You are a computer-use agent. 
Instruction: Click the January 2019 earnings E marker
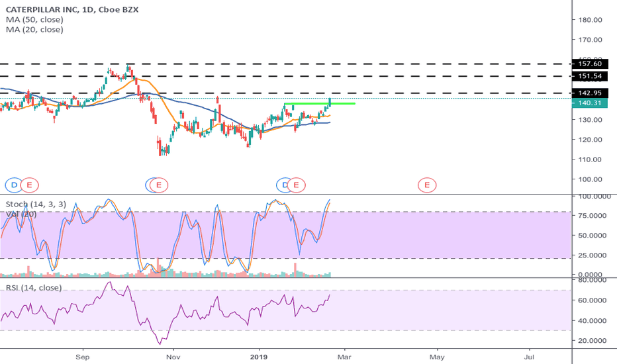(x=297, y=185)
